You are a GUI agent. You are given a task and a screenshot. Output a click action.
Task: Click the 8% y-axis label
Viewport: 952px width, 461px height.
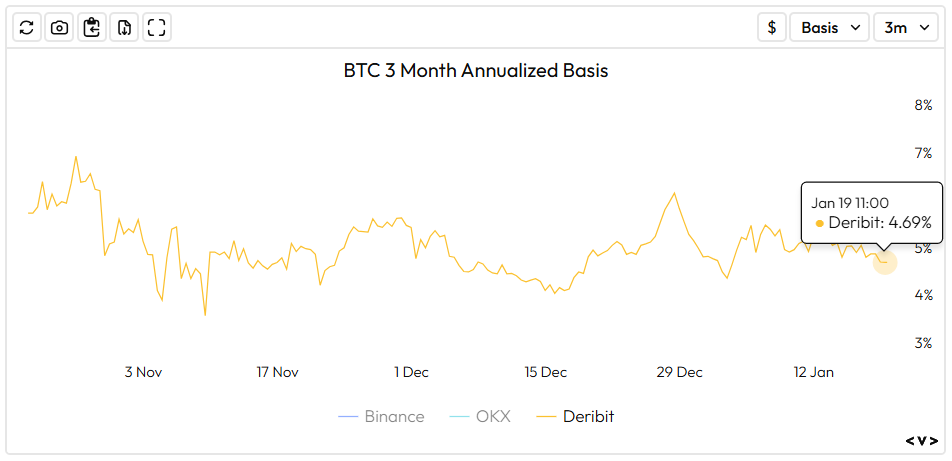922,105
